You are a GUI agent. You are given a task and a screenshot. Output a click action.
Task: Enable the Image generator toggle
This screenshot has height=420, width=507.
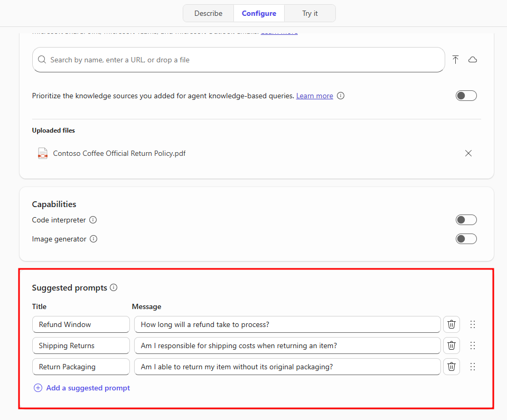pos(466,239)
